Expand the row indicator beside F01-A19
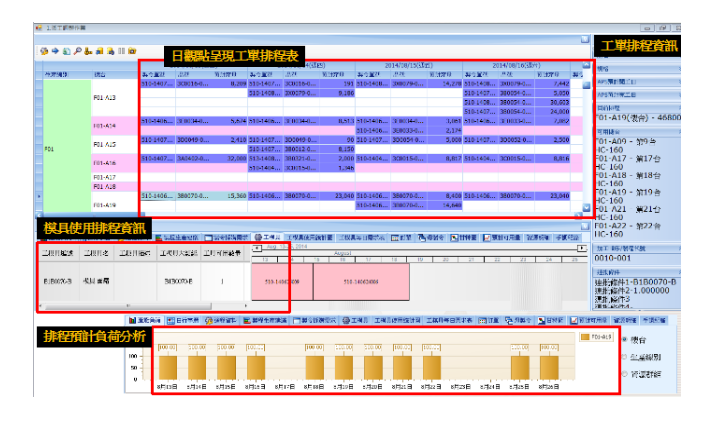Screen dimensions: 714x423 [40, 196]
